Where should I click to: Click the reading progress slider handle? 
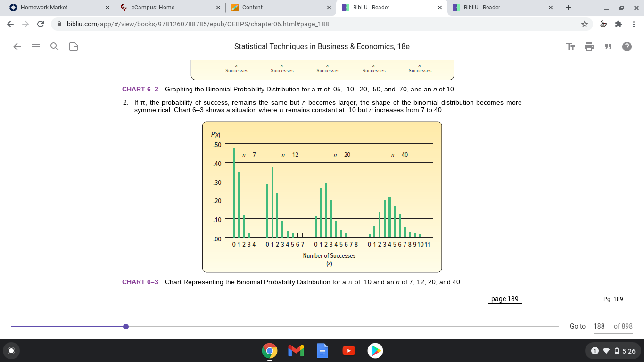point(126,327)
